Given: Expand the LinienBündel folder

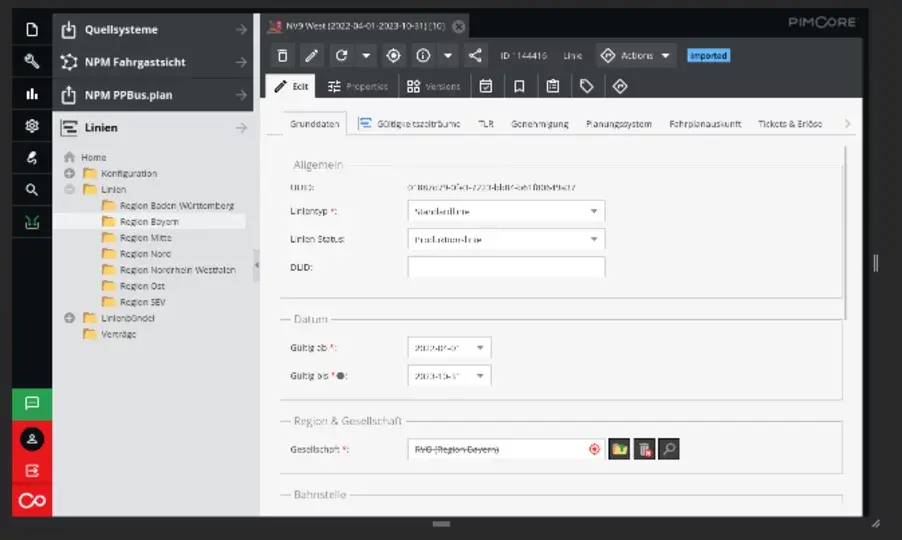Looking at the screenshot, I should pyautogui.click(x=70, y=318).
